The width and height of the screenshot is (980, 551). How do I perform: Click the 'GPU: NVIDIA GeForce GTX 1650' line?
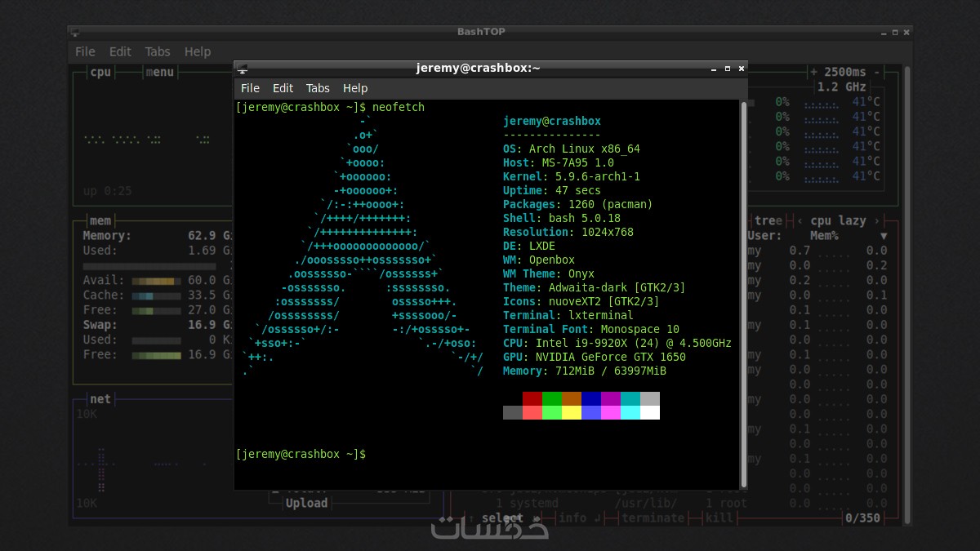[595, 357]
